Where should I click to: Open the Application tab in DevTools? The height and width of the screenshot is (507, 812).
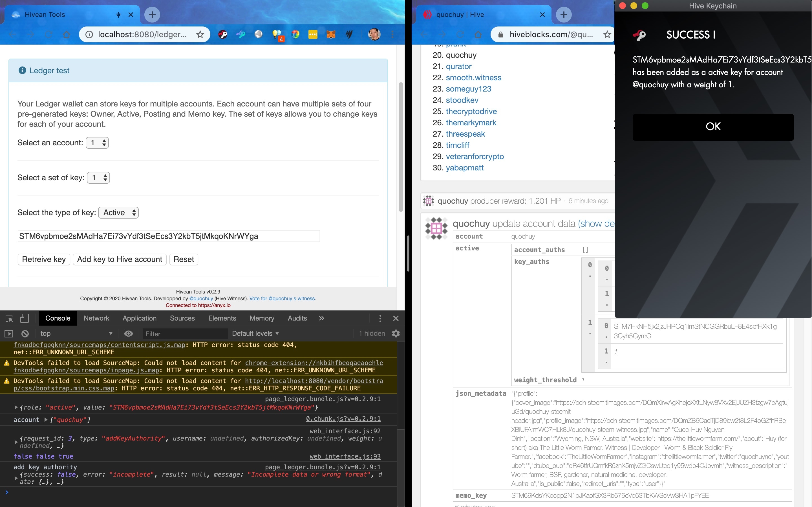[x=139, y=318]
